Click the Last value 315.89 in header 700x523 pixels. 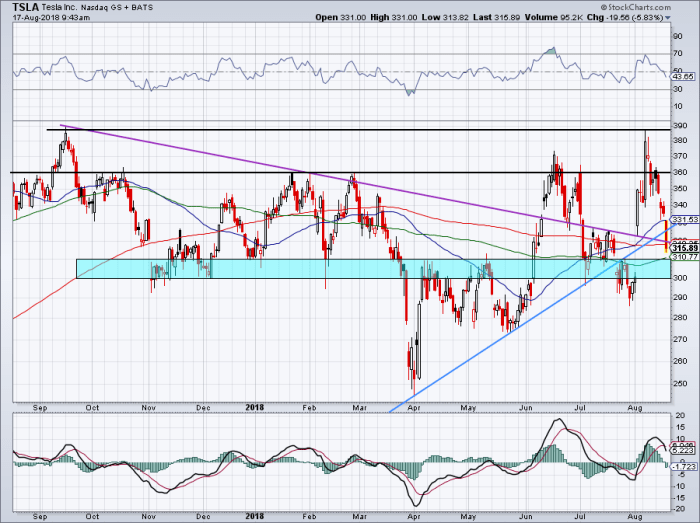[508, 17]
